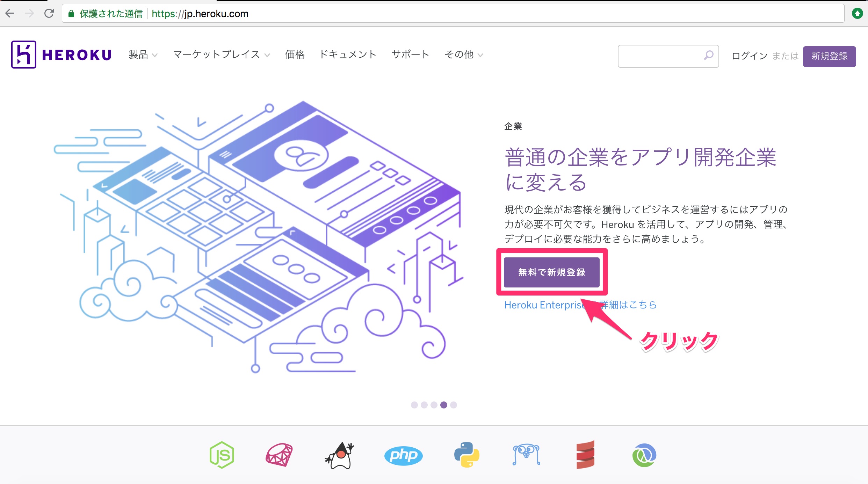Click the Go gopher icon
868x484 pixels.
(526, 454)
